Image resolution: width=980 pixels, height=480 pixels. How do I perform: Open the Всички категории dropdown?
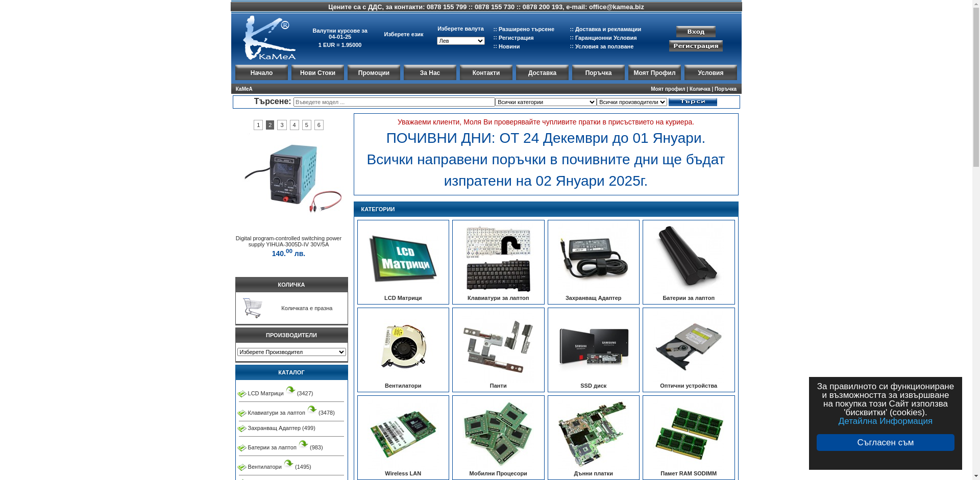click(544, 102)
